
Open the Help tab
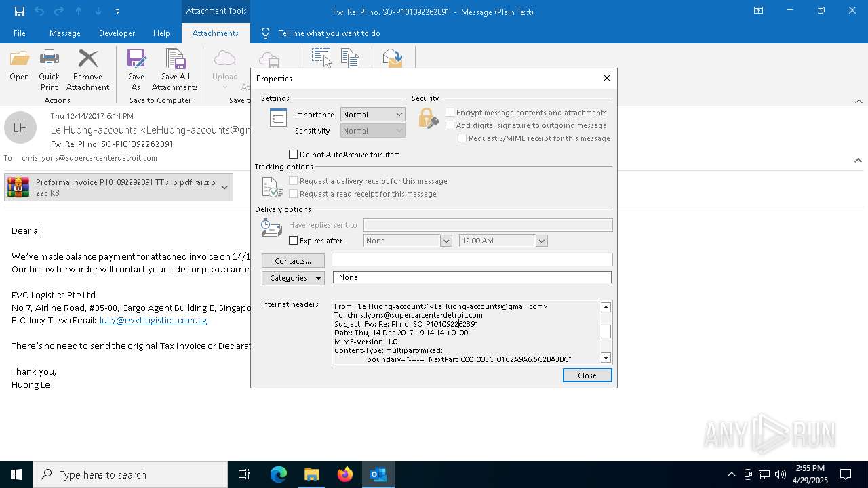pyautogui.click(x=161, y=33)
